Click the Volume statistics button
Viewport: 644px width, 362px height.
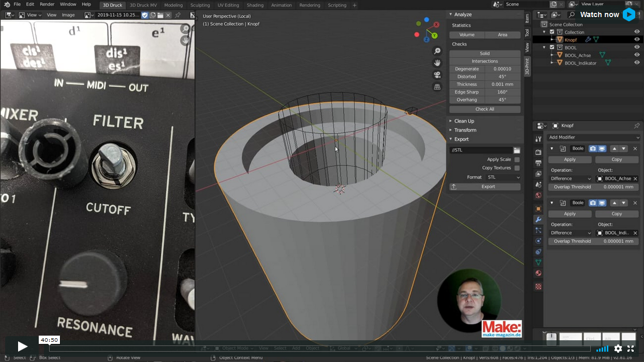tap(467, 35)
